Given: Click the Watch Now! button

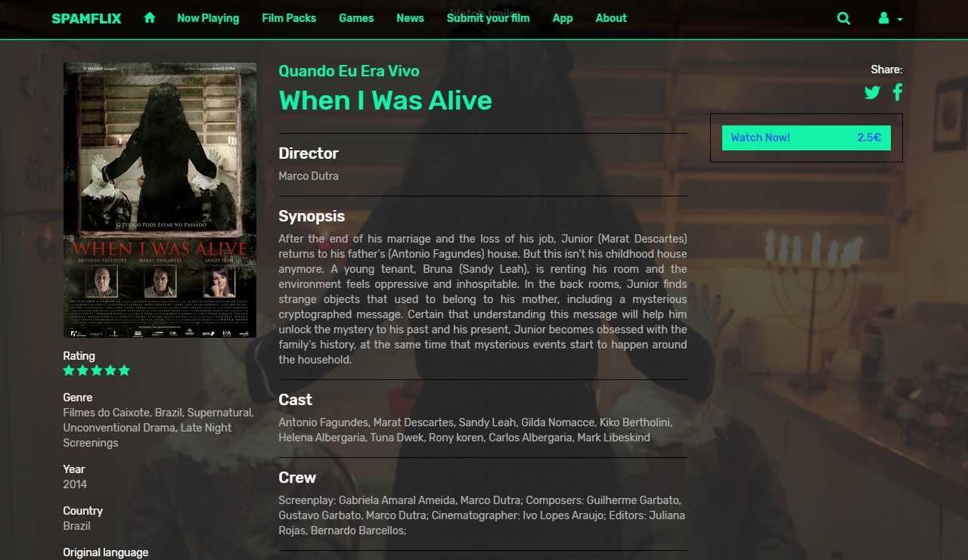Looking at the screenshot, I should click(806, 138).
